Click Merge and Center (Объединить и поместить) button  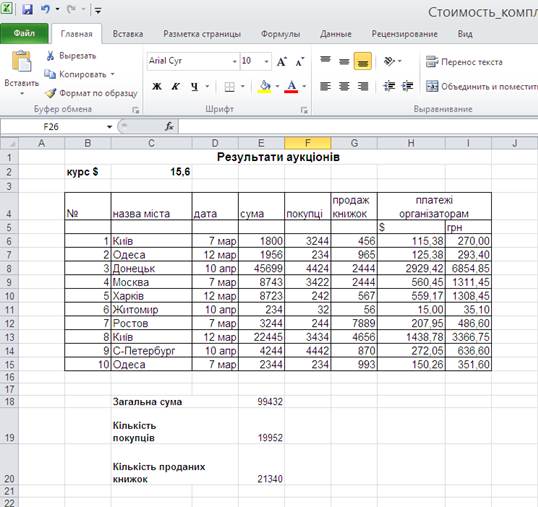[x=481, y=86]
